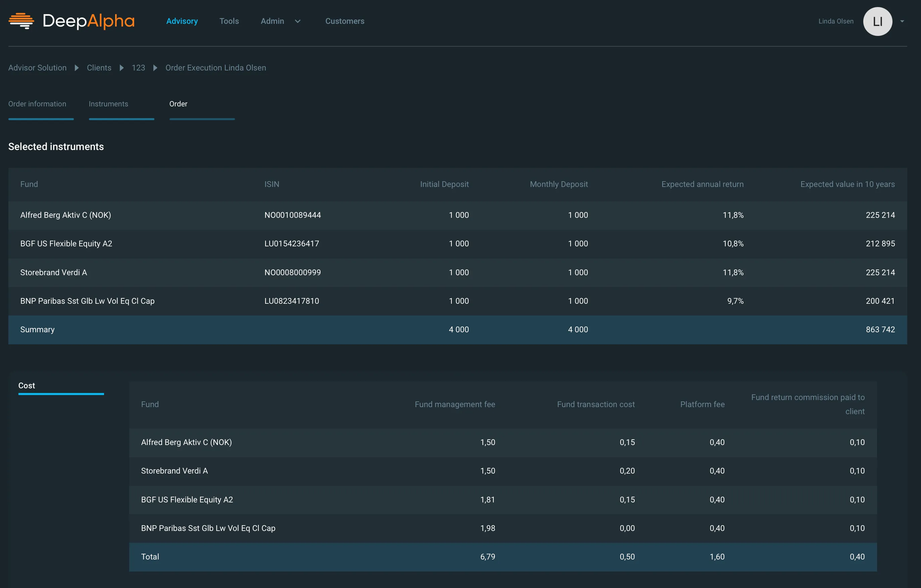Image resolution: width=921 pixels, height=588 pixels.
Task: Click the ISIN column header
Action: pos(272,184)
